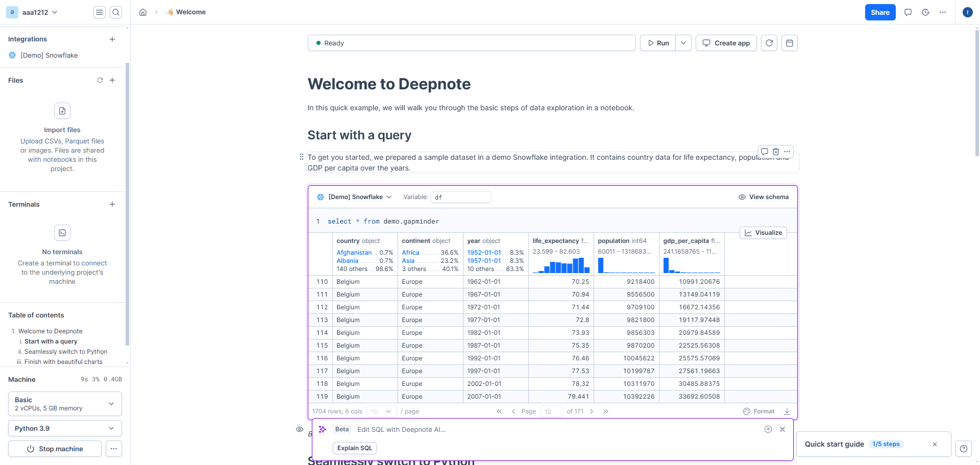The height and width of the screenshot is (465, 980).
Task: Go to home via breadcrumb house icon
Action: (x=143, y=12)
